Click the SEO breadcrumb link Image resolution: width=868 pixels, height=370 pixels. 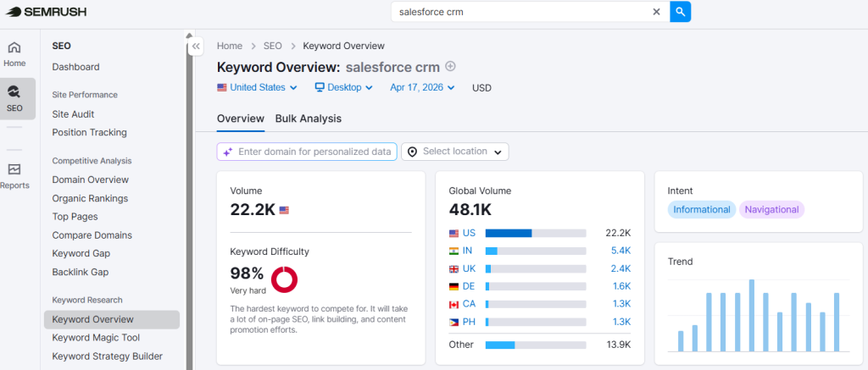tap(272, 46)
